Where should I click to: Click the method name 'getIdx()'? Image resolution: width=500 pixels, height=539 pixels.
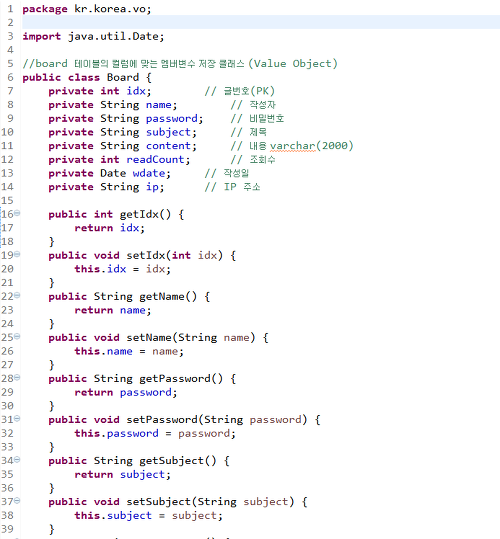coord(145,214)
